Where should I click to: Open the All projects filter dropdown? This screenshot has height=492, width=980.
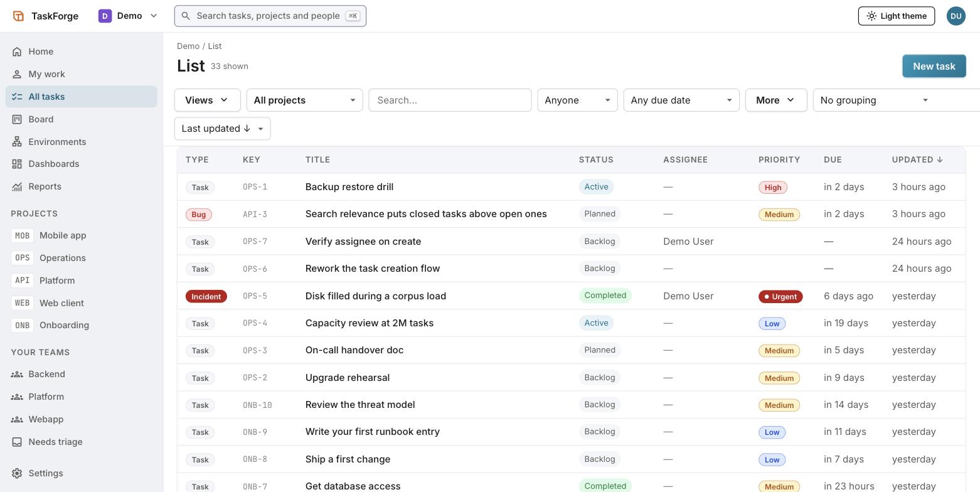(x=305, y=100)
